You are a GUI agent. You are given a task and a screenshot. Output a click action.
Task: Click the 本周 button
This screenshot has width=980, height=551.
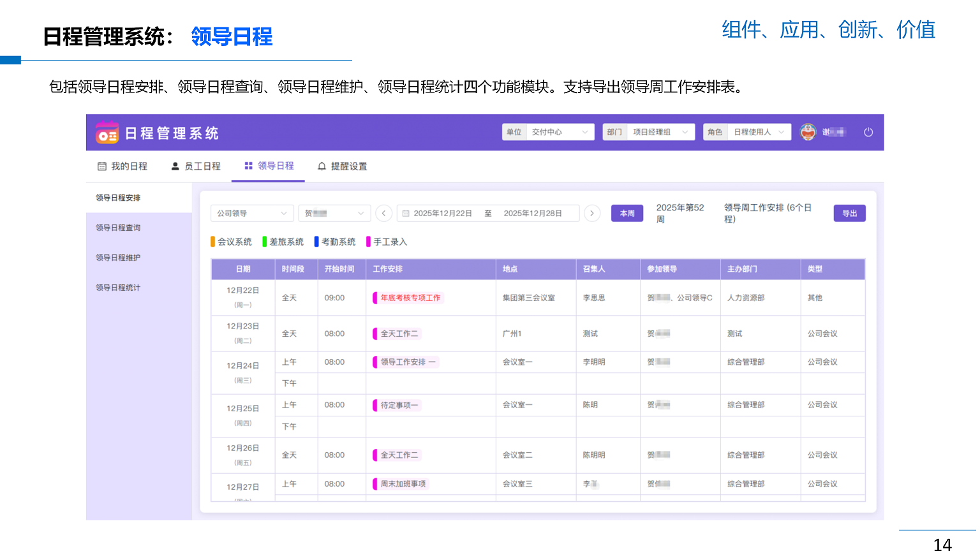(627, 214)
